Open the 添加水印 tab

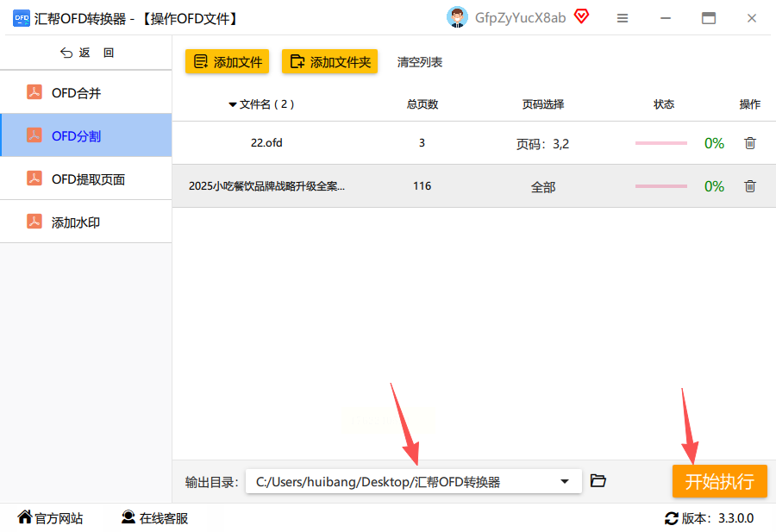click(86, 222)
